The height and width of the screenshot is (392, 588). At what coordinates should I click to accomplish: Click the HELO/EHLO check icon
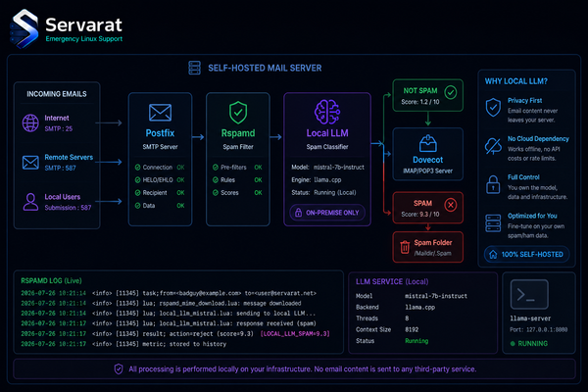(137, 180)
